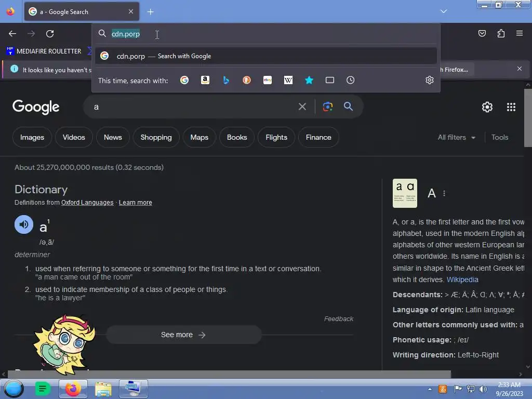Open the Oxford Languages link
The height and width of the screenshot is (399, 532).
click(87, 203)
